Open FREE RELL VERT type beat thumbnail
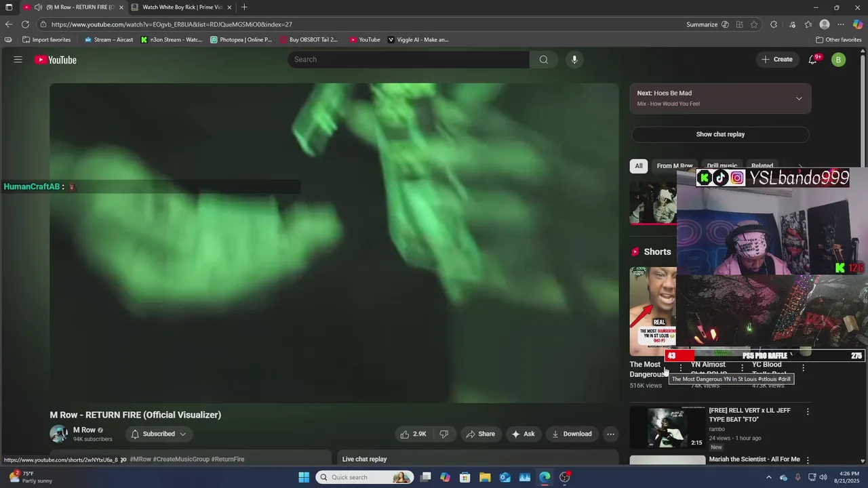The image size is (868, 488). pyautogui.click(x=667, y=427)
